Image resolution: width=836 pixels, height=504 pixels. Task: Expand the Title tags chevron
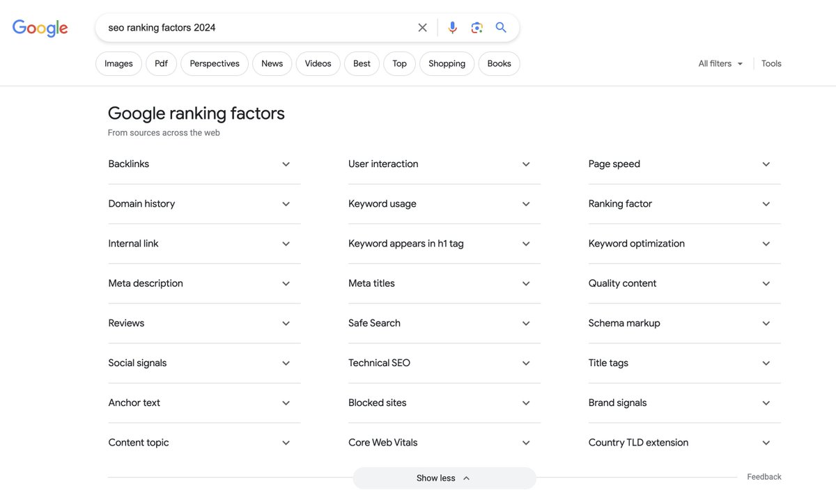pos(766,363)
